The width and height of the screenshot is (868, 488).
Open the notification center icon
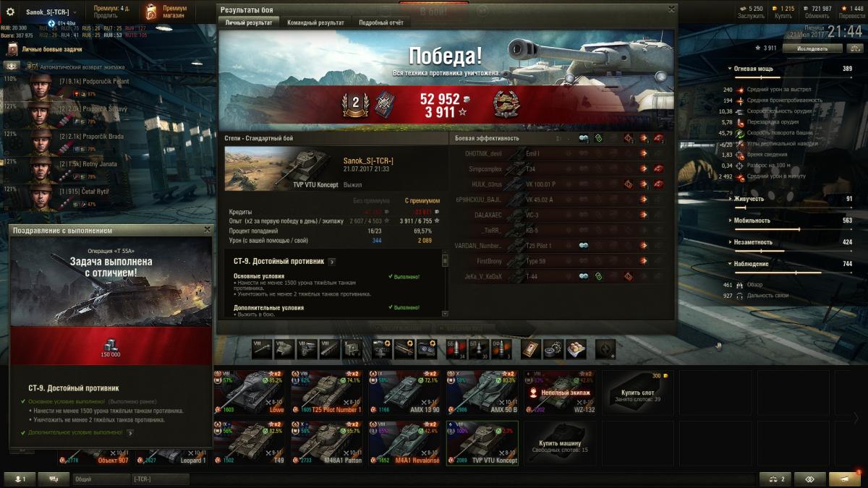click(845, 479)
